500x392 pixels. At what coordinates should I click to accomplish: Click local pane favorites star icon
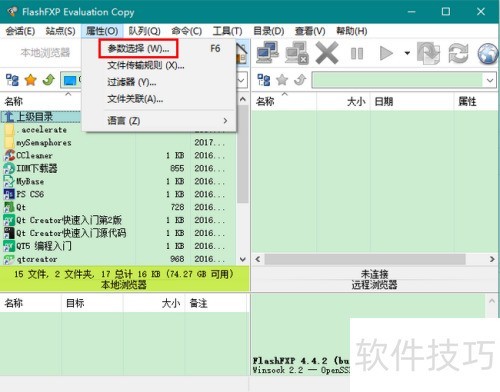point(30,80)
